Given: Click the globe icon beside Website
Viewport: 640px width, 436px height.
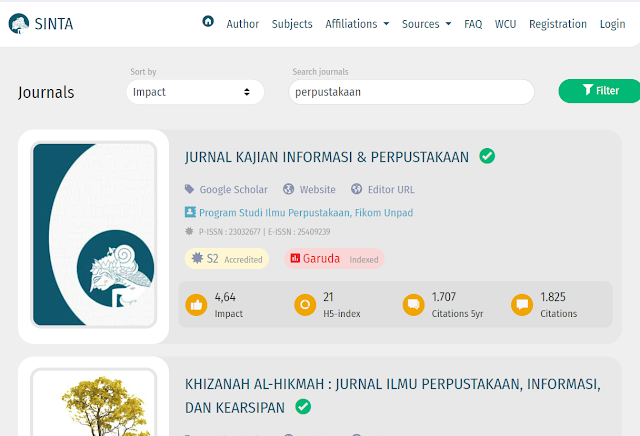Looking at the screenshot, I should 289,189.
